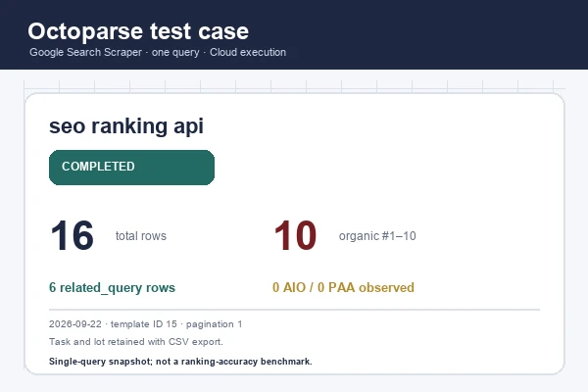This screenshot has height=392, width=588.
Task: Click the "Single-query snapshot" disclaimer line
Action: pos(180,362)
